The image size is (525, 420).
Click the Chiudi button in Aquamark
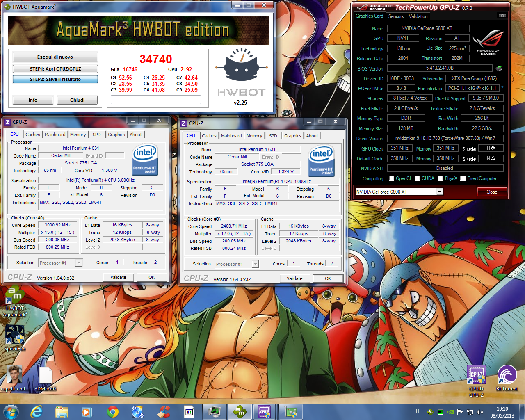pos(77,100)
